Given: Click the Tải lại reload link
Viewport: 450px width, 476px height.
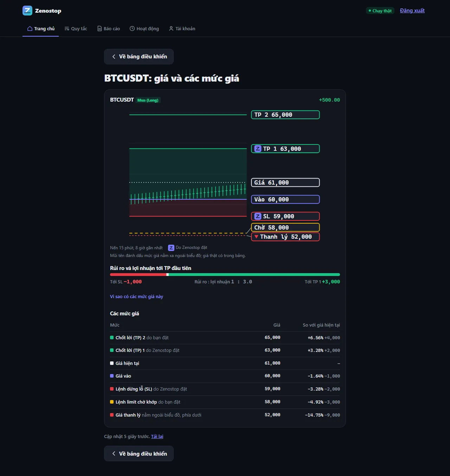Looking at the screenshot, I should [157, 437].
